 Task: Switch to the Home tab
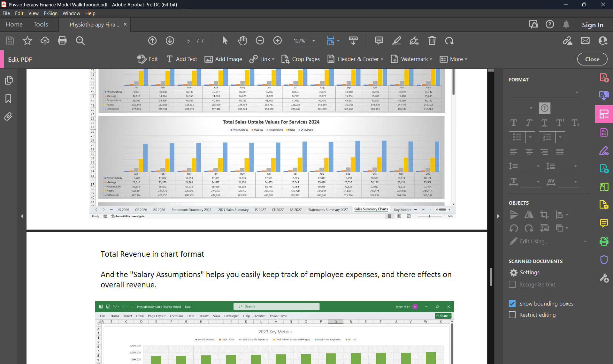(x=14, y=25)
